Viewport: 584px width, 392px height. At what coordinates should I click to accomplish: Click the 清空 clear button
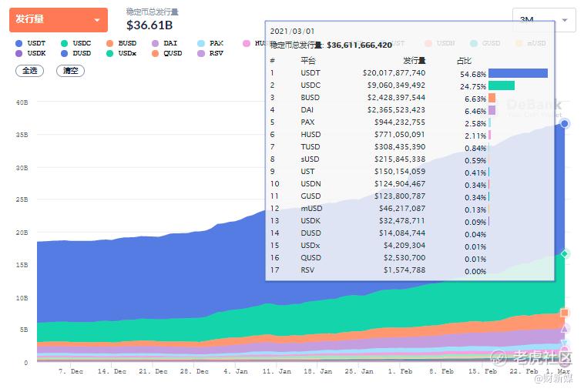pyautogui.click(x=70, y=71)
